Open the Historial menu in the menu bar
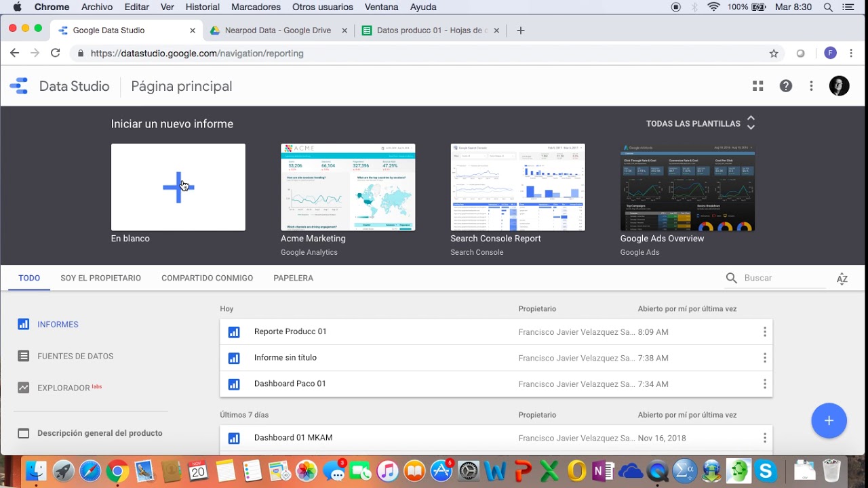Viewport: 868px width, 488px height. coord(202,7)
